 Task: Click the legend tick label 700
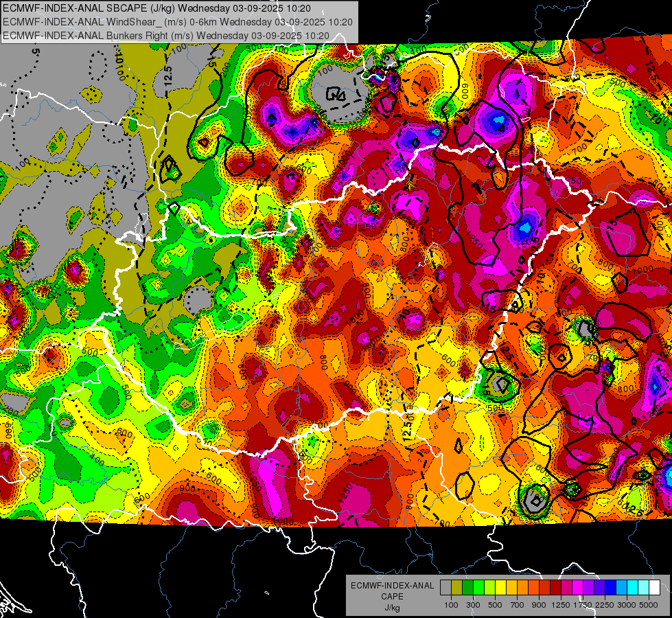click(x=518, y=605)
